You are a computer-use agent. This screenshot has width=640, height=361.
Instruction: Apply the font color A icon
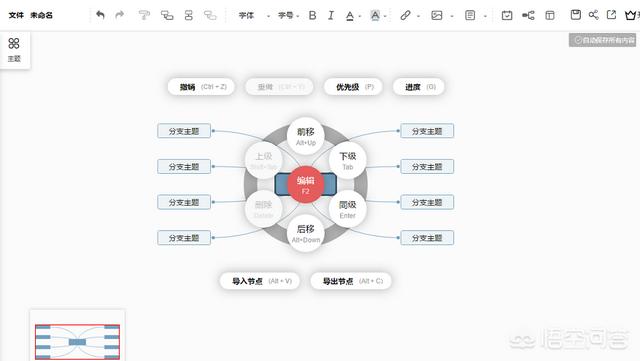(x=350, y=16)
